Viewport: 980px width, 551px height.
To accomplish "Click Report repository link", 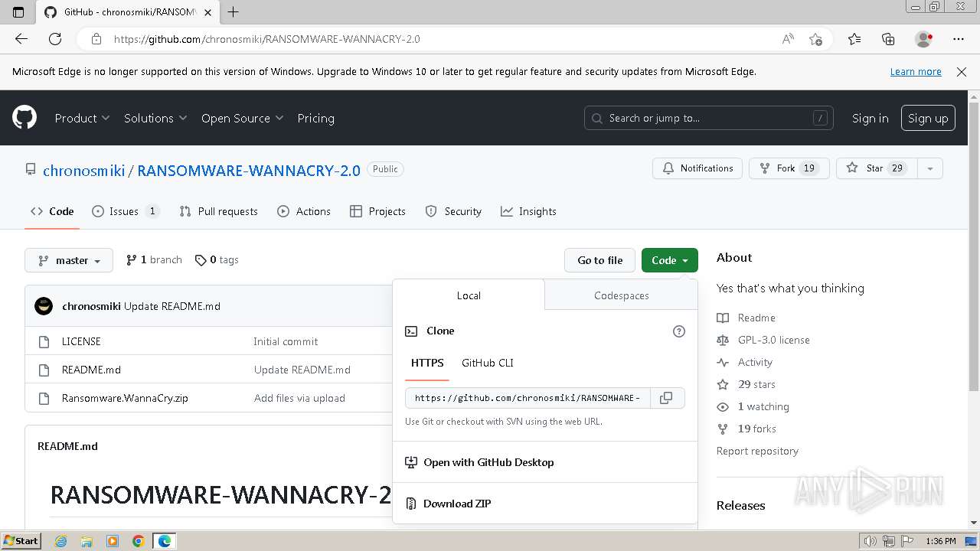I will 757,451.
